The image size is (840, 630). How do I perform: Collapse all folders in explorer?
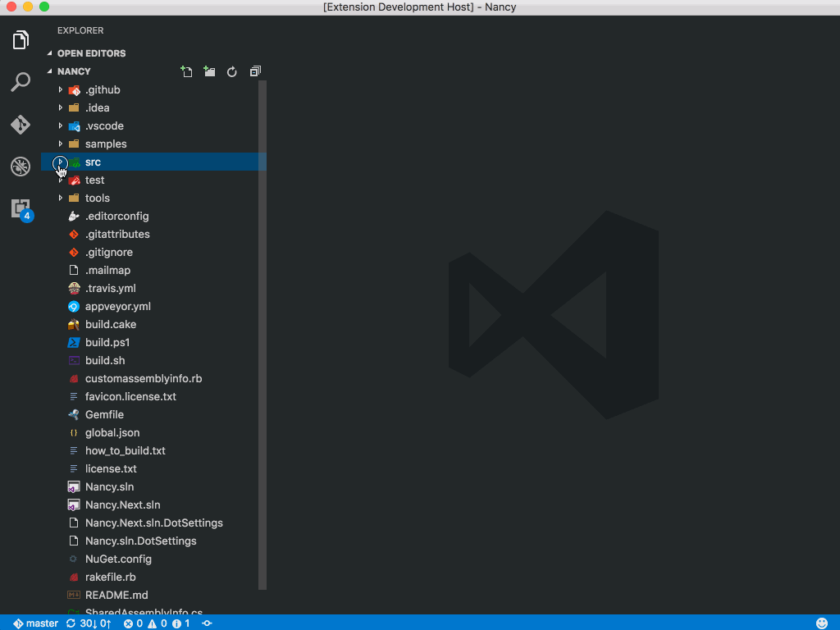point(256,71)
